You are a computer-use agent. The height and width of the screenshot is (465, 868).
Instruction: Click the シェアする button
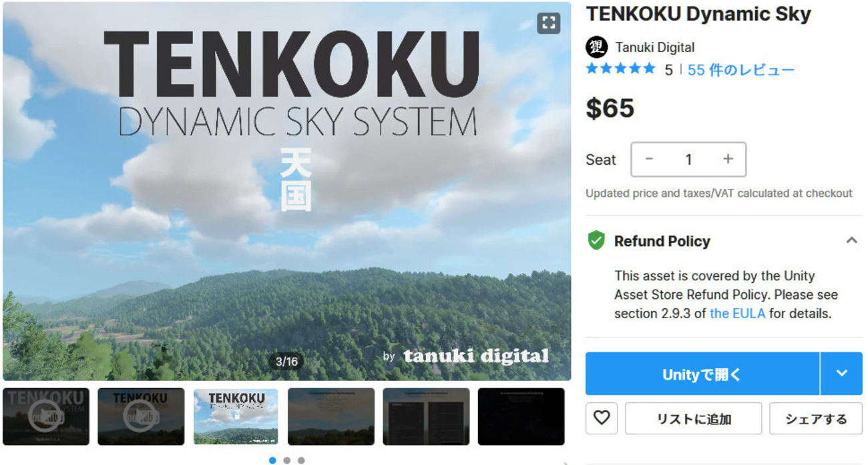click(x=816, y=418)
